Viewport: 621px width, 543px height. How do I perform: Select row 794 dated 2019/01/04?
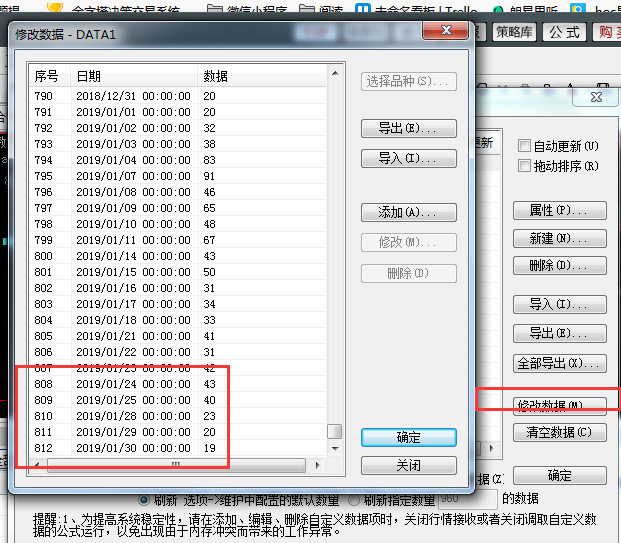click(178, 160)
